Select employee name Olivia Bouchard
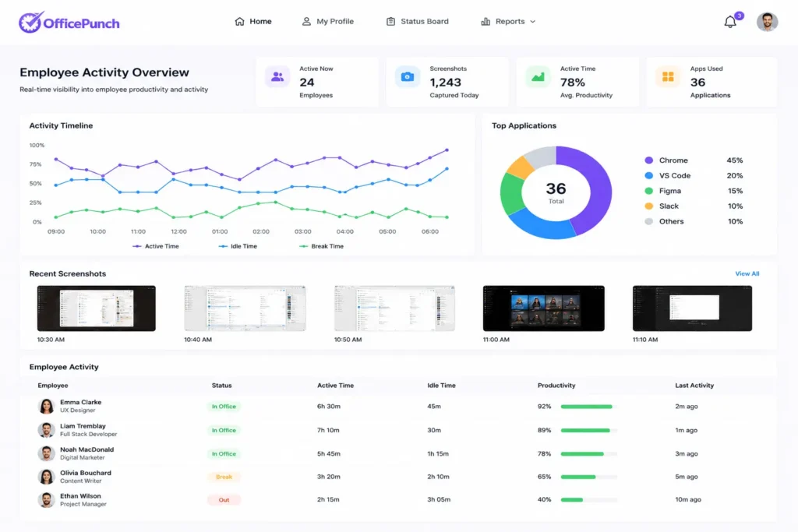The image size is (798, 532). coord(86,473)
